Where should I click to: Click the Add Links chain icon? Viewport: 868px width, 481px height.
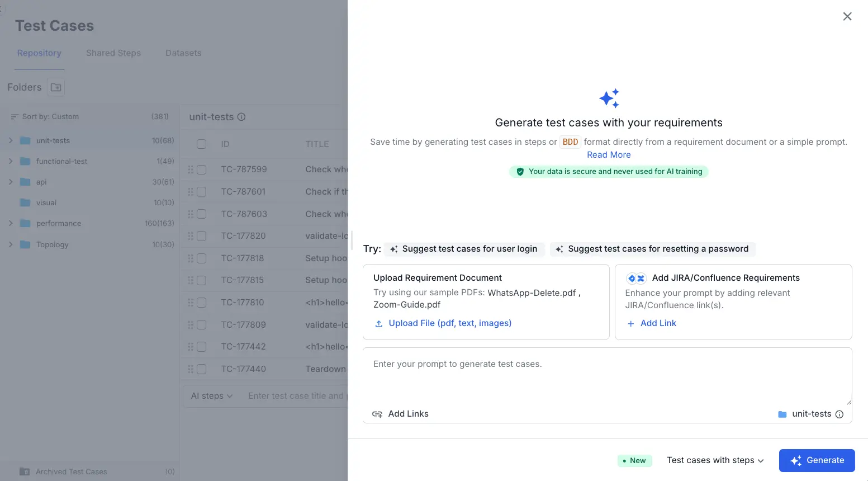tap(377, 414)
